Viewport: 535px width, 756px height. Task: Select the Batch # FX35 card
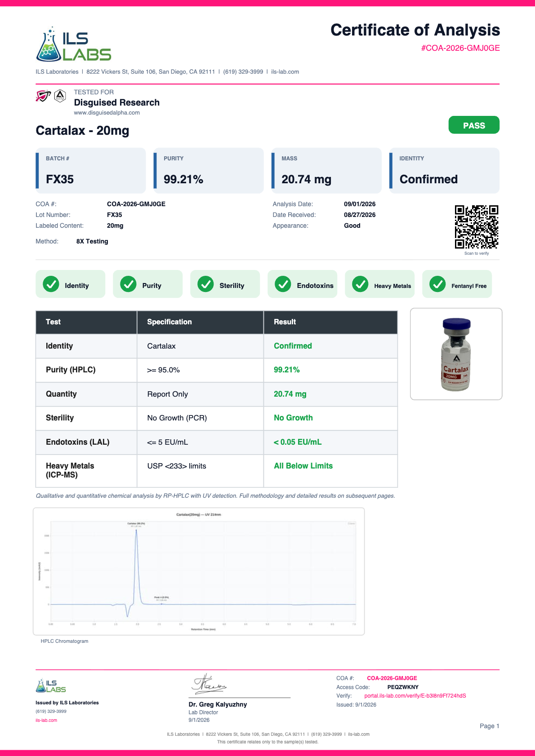pos(91,171)
